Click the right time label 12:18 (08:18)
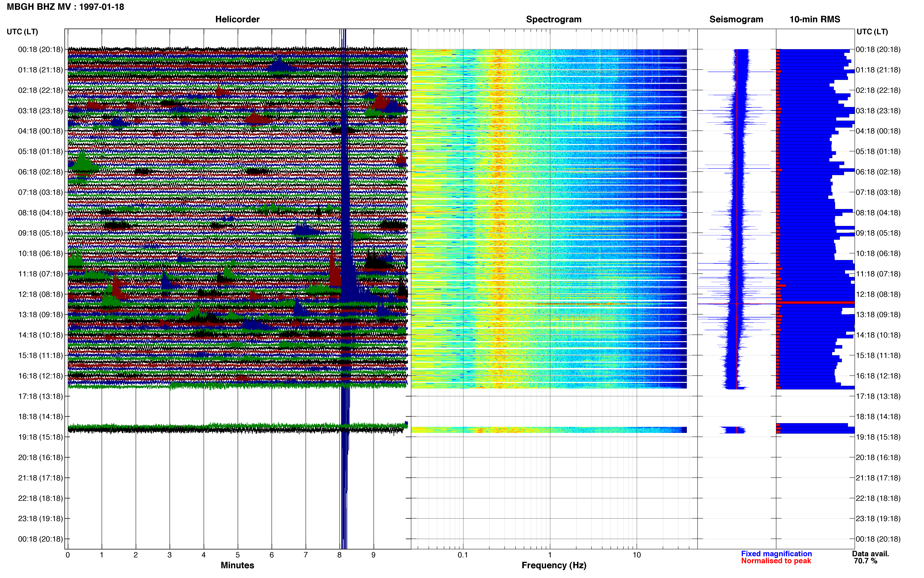The image size is (924, 578). (x=878, y=294)
